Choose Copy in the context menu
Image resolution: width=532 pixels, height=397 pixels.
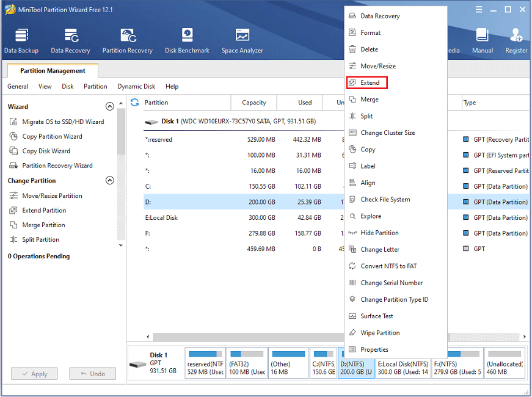pos(396,149)
